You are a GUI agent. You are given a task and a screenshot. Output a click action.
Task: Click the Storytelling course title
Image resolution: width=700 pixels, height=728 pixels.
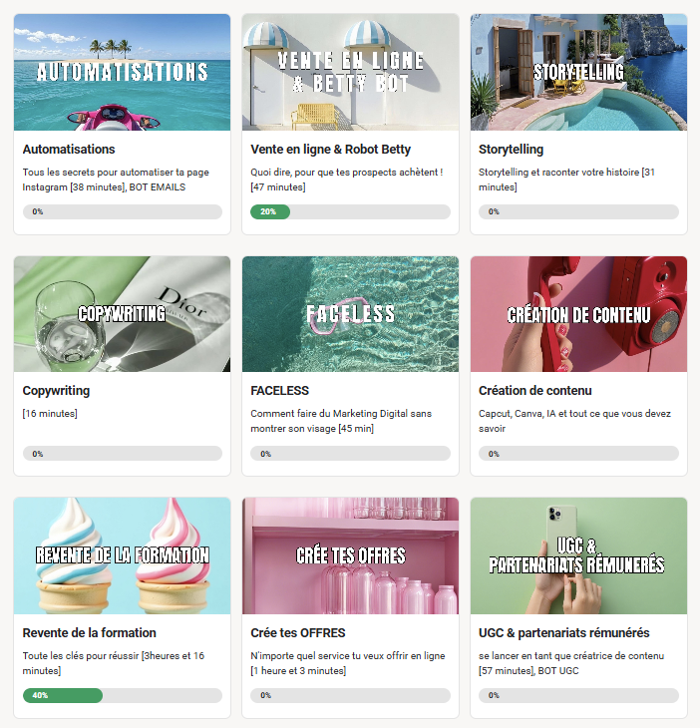pyautogui.click(x=512, y=149)
